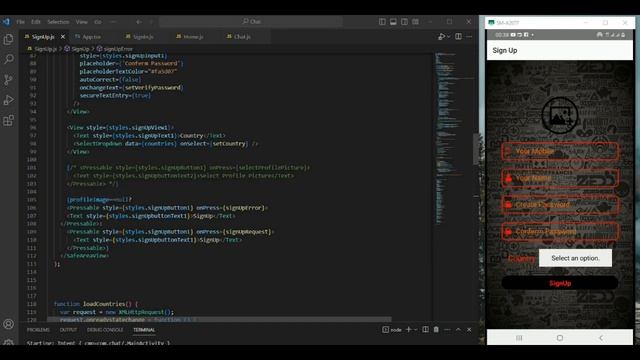Open the File menu
Viewport: 640px width, 360px height.
click(20, 22)
